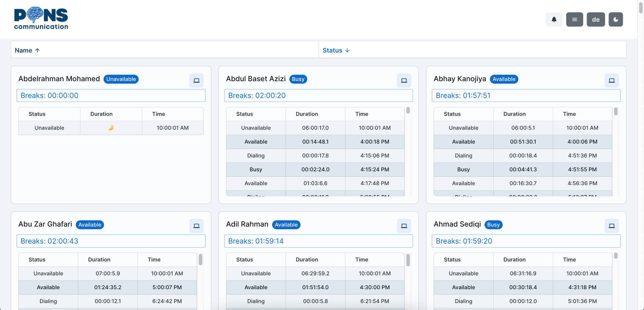Select 07:00:5.9 duration cell

(x=108, y=273)
